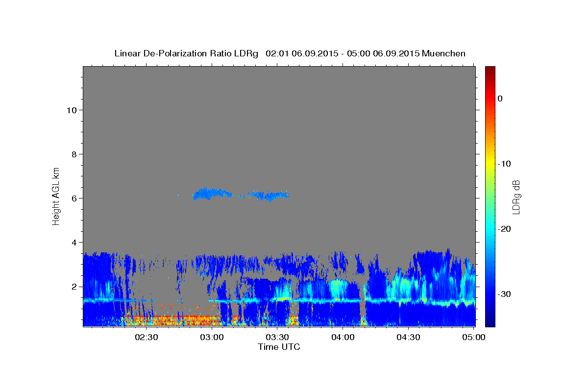Click the 02:30 time tick label
This screenshot has width=588, height=392.
coord(147,337)
